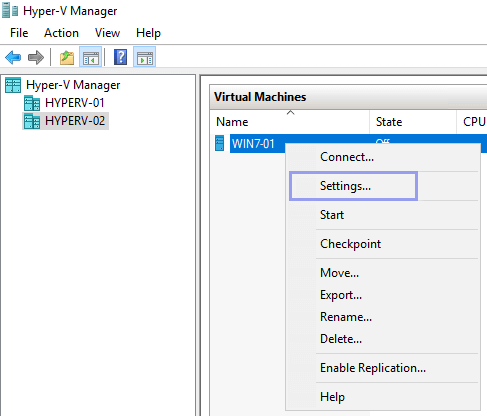Click the Hyper-V Manager root node icon
Viewport: 487px width, 416px height.
tap(13, 85)
